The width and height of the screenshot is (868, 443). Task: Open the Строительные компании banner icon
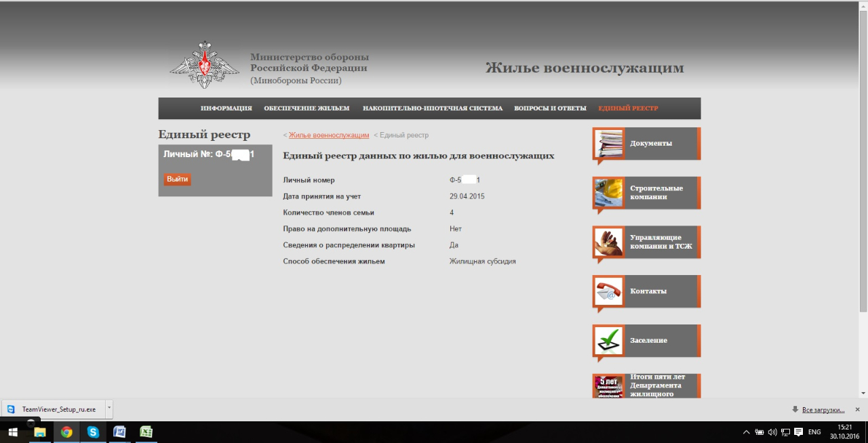[608, 192]
